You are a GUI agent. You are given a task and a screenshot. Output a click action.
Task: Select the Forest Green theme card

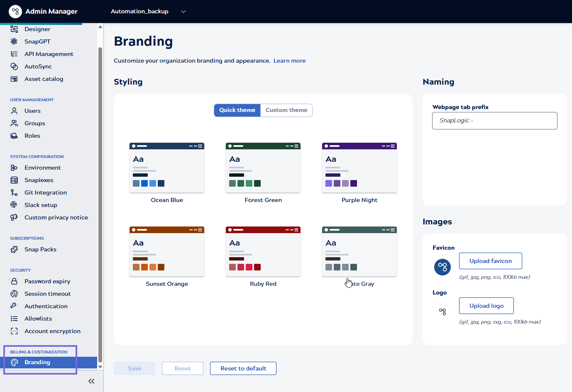pos(263,168)
